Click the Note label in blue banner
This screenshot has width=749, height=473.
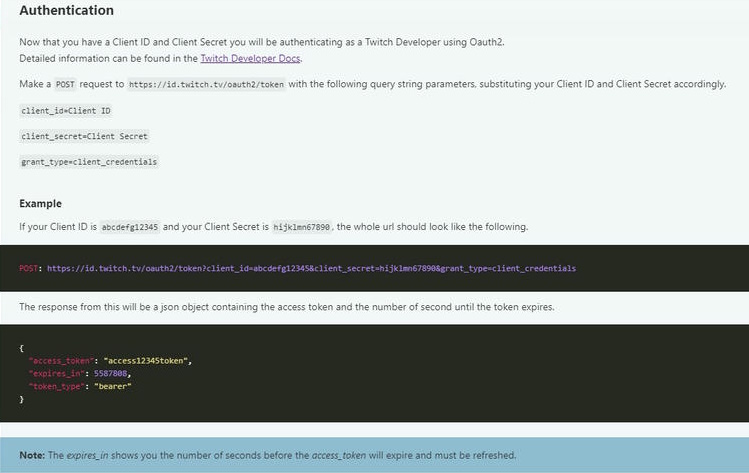[32, 455]
